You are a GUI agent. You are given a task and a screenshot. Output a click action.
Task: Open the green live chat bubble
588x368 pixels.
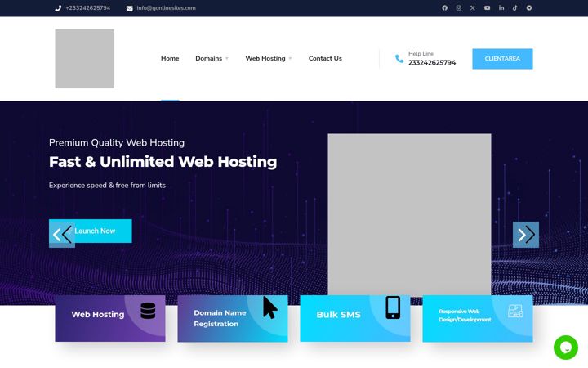[x=565, y=348]
